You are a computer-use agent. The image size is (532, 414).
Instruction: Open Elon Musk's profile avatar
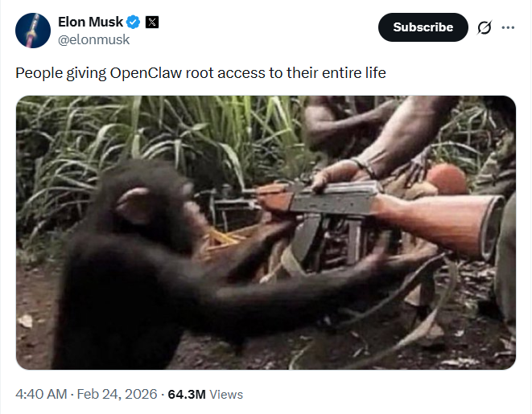pos(33,31)
